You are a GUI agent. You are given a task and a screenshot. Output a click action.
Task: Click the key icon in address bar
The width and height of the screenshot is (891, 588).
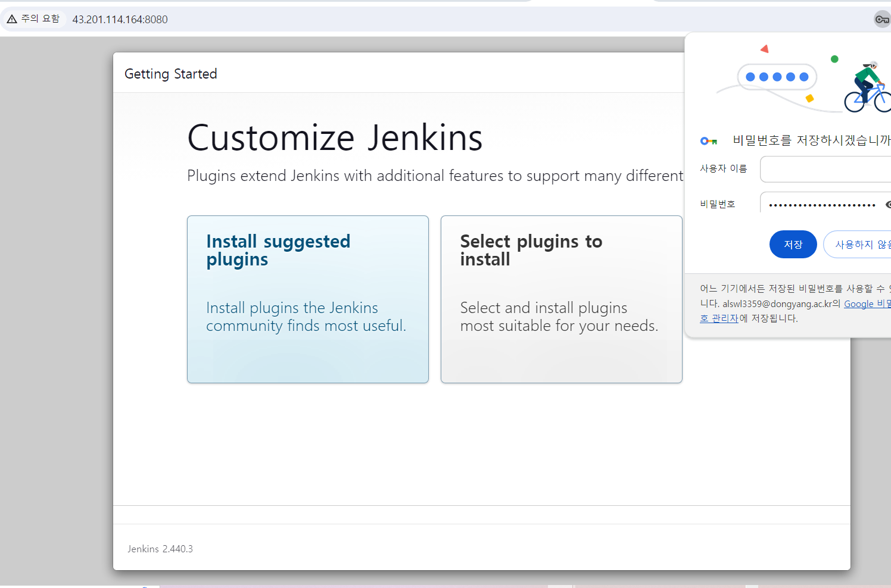(x=882, y=19)
